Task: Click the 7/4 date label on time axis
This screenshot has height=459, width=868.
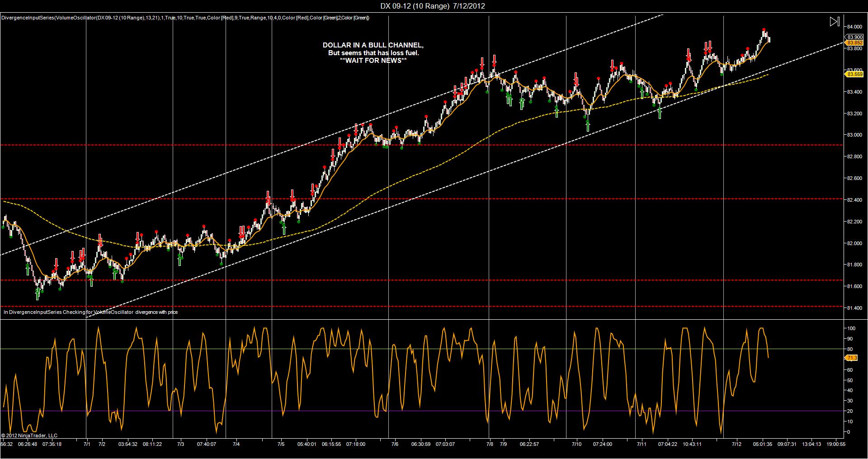Action: (236, 444)
